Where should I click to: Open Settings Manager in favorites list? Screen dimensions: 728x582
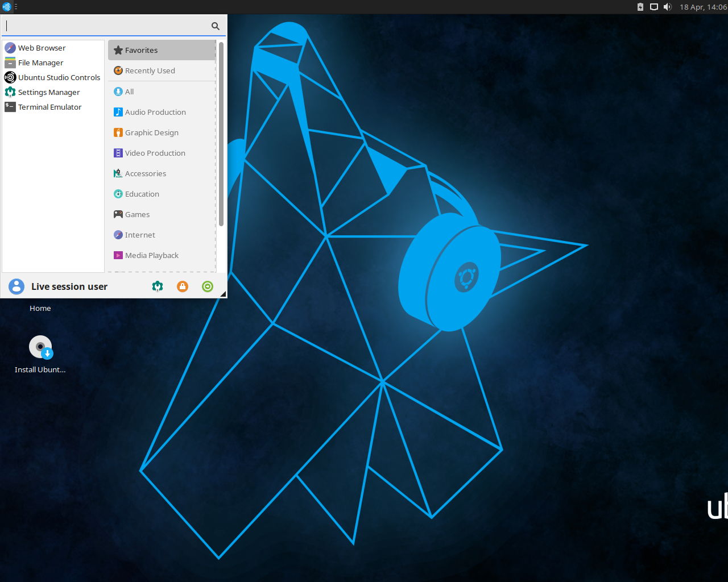[53, 92]
